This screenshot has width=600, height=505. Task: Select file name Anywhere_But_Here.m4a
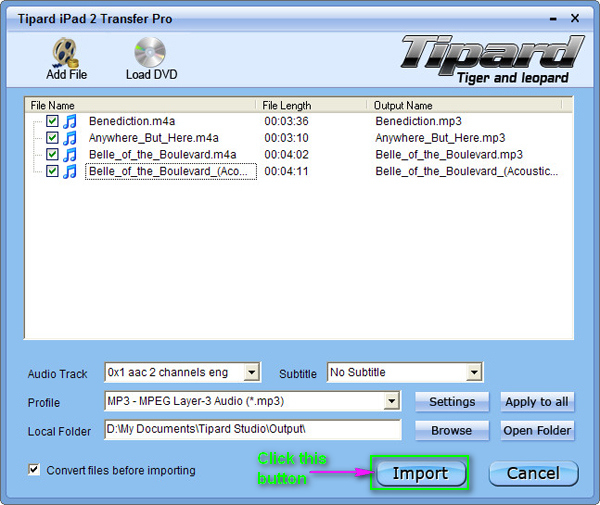point(154,138)
